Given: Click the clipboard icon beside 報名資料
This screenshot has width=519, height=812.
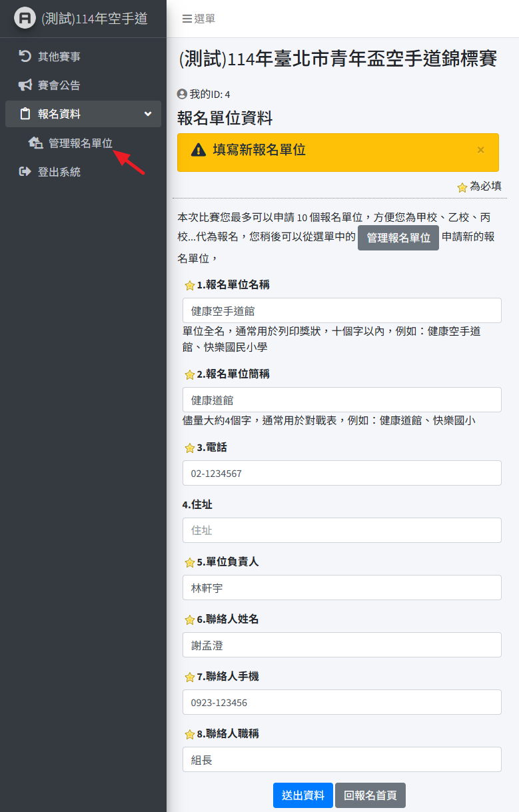Looking at the screenshot, I should pyautogui.click(x=25, y=114).
